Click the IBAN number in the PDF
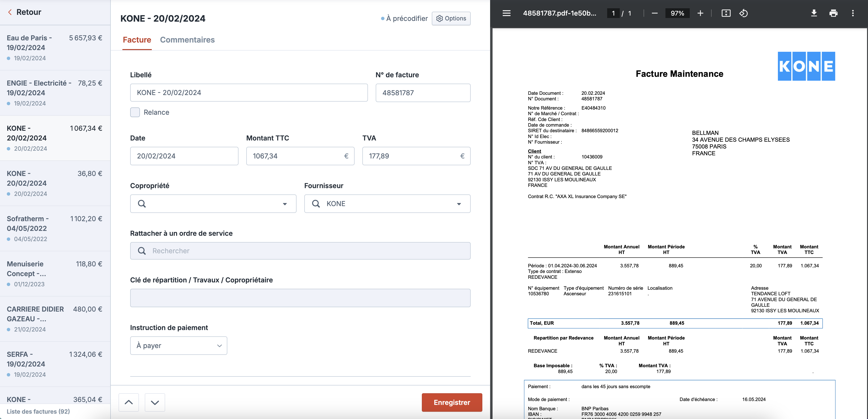868x419 pixels. click(621, 414)
